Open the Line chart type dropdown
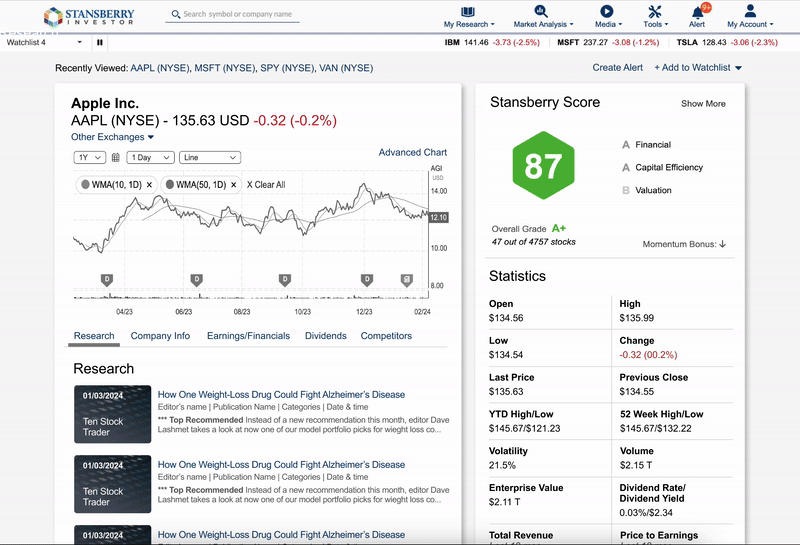The image size is (800, 545). coord(210,158)
